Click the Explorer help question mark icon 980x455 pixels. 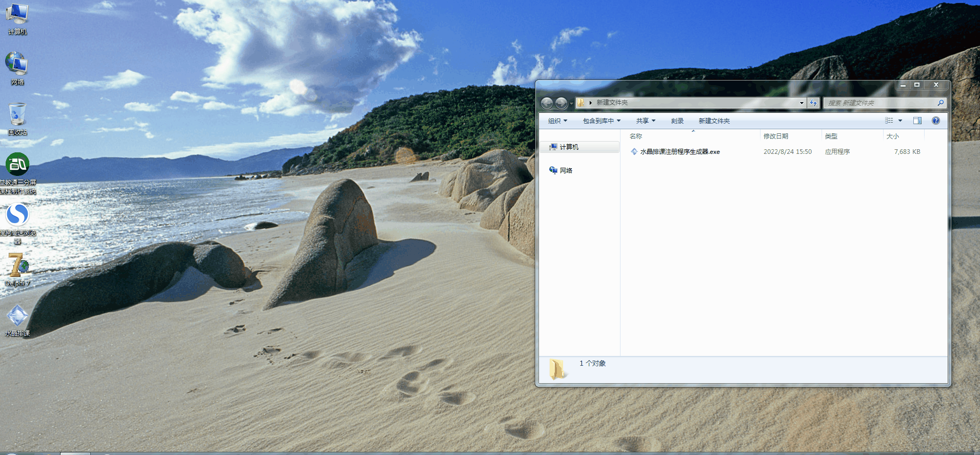[x=935, y=121]
